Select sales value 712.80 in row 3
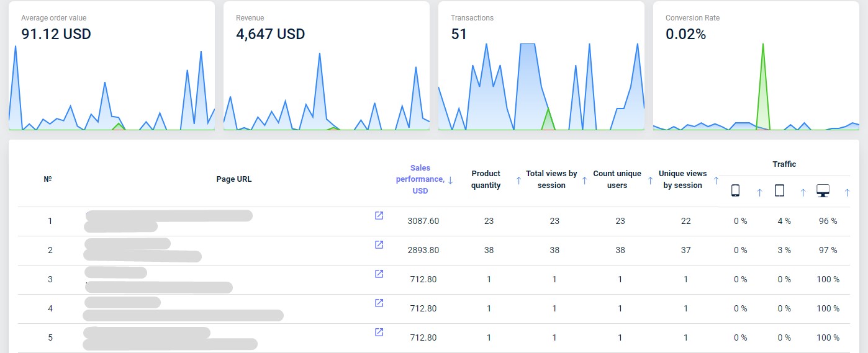The image size is (868, 353). click(423, 279)
